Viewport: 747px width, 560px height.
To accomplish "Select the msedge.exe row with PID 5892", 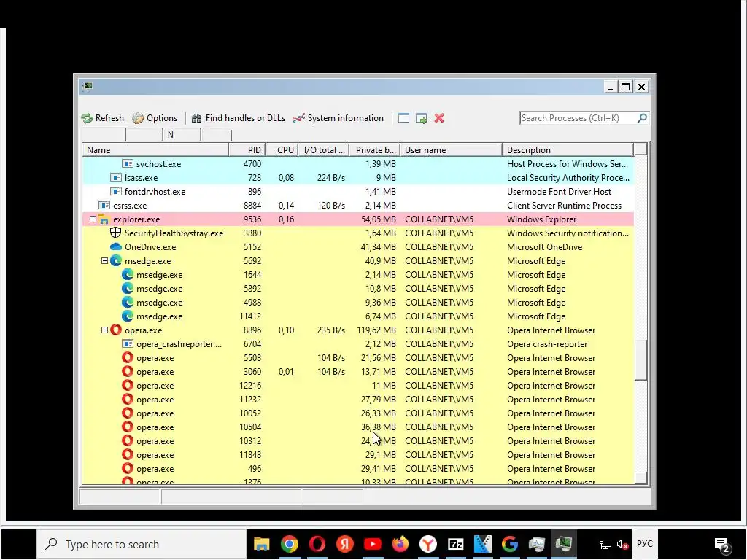I will (x=357, y=289).
